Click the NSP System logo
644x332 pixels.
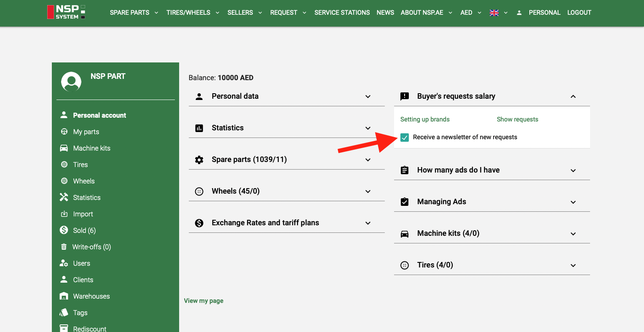click(67, 12)
